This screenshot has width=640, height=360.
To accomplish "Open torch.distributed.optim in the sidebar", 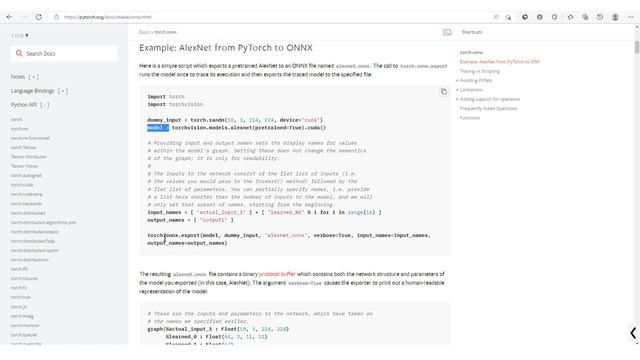I will [34, 251].
